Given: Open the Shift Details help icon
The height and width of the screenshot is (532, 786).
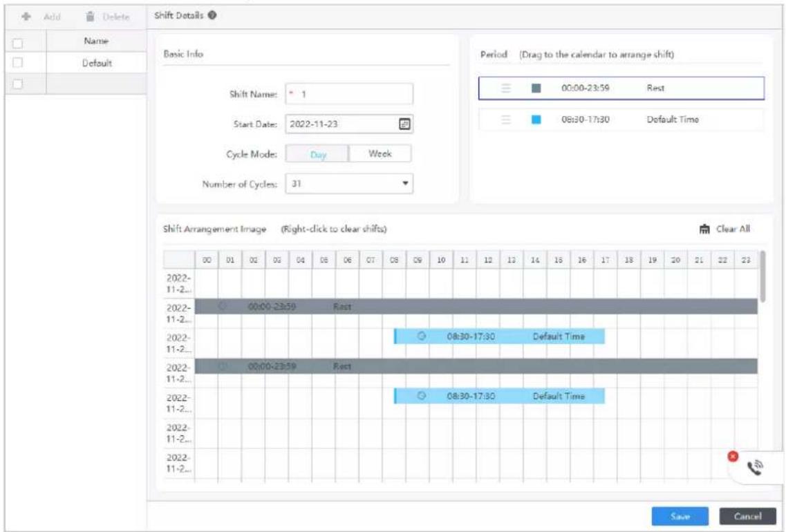Looking at the screenshot, I should (x=212, y=15).
